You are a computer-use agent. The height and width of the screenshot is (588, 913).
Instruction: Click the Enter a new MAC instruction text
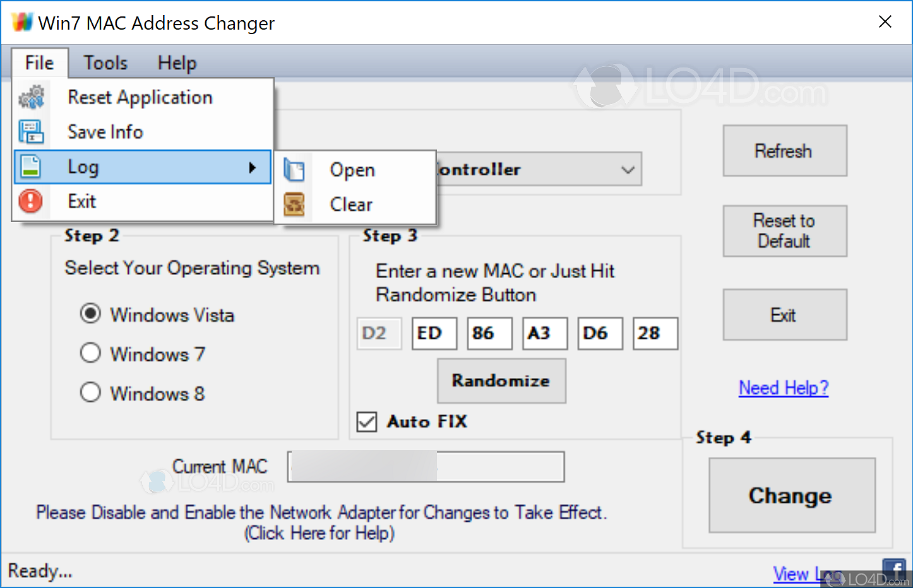[x=495, y=283]
